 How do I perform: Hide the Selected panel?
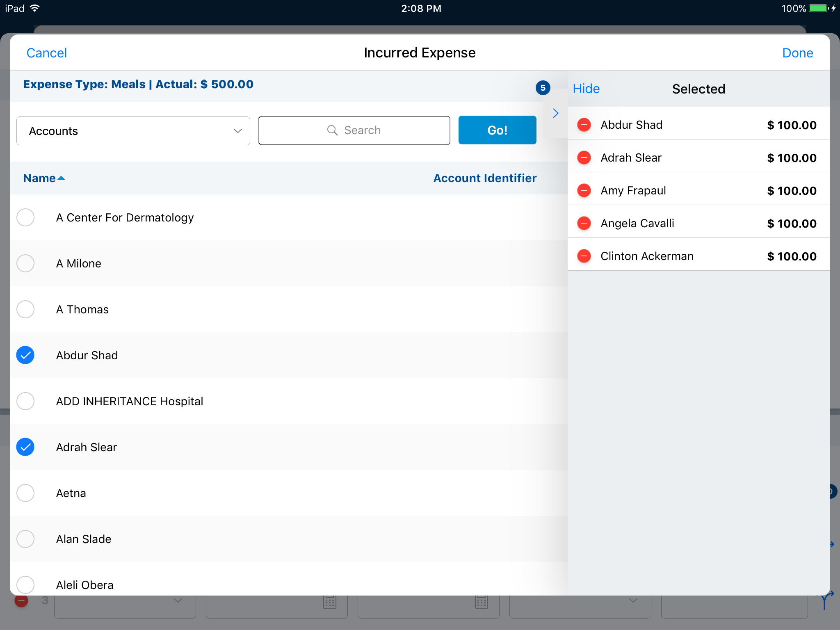(x=586, y=89)
